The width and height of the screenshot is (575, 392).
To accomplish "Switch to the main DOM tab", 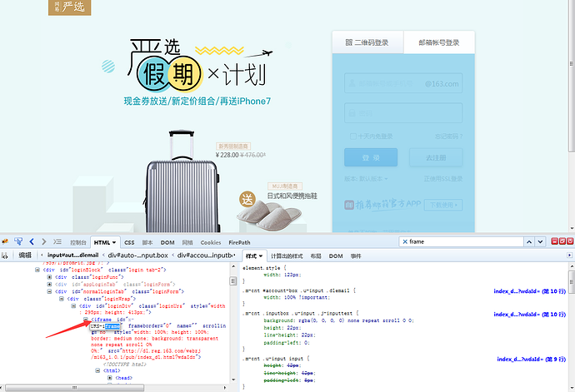I will point(167,242).
